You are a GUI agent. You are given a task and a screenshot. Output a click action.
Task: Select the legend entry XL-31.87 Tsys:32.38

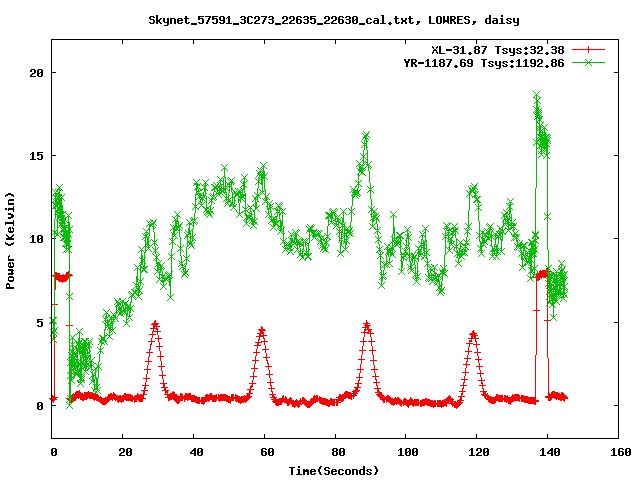pyautogui.click(x=498, y=50)
